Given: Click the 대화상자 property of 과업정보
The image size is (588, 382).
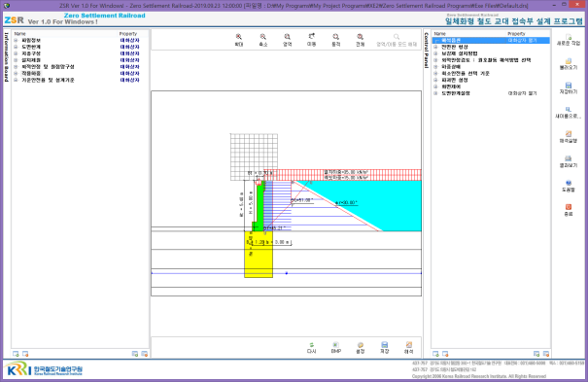Looking at the screenshot, I should pos(130,40).
